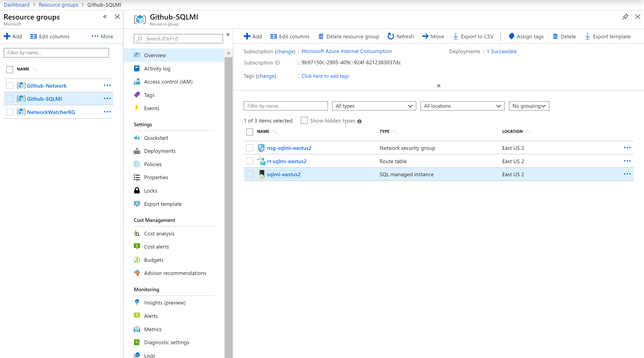Collapse the Github-SQLMI side menu
The width and height of the screenshot is (644, 358).
pyautogui.click(x=228, y=34)
